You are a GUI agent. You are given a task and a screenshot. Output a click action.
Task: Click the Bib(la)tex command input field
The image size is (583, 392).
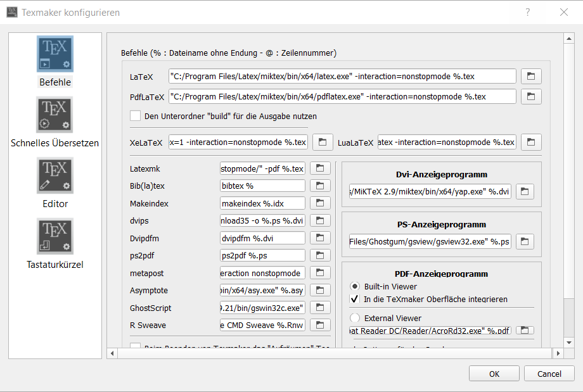point(262,186)
